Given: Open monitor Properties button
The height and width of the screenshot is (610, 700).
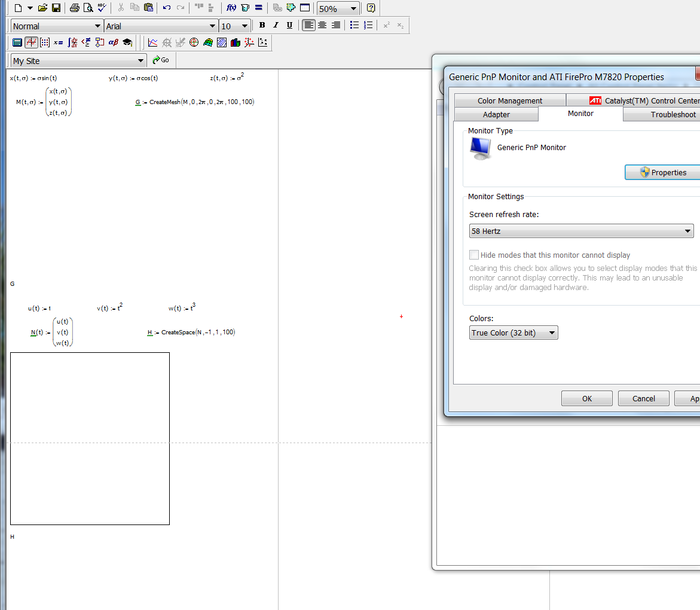Looking at the screenshot, I should 662,172.
